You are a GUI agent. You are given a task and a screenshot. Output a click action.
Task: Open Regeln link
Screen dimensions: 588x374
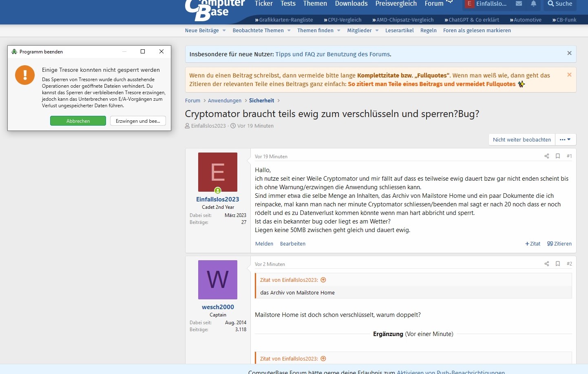(428, 31)
